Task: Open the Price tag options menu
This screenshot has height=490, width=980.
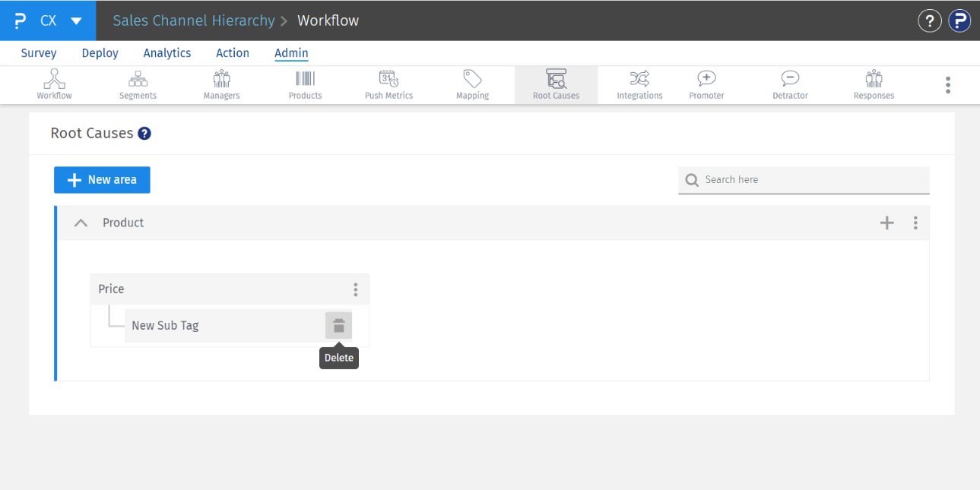Action: point(355,289)
